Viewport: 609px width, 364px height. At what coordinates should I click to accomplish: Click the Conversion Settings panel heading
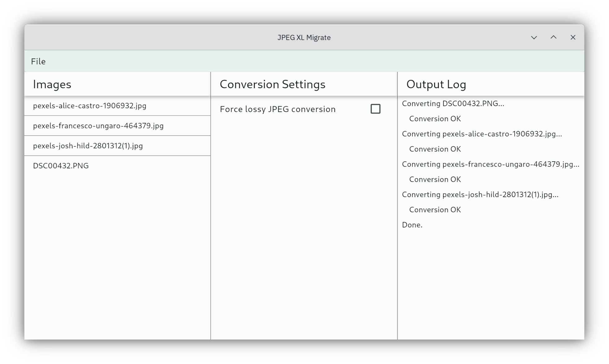(x=272, y=84)
